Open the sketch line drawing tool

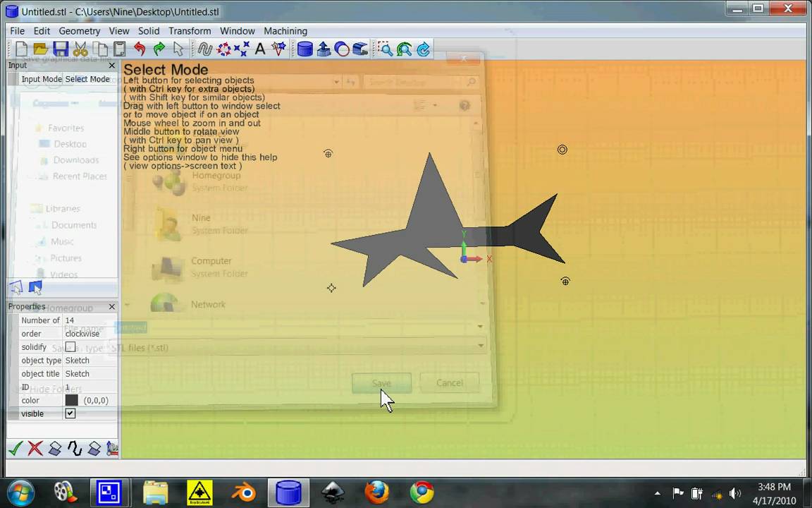[205, 49]
